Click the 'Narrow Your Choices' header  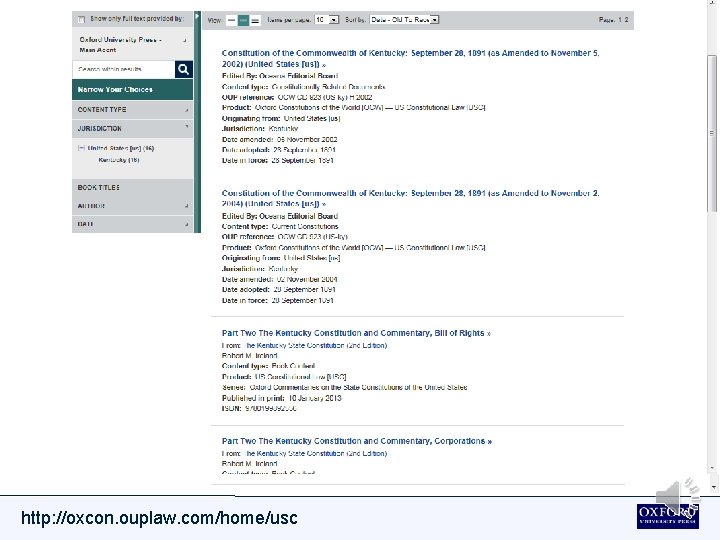[x=132, y=90]
